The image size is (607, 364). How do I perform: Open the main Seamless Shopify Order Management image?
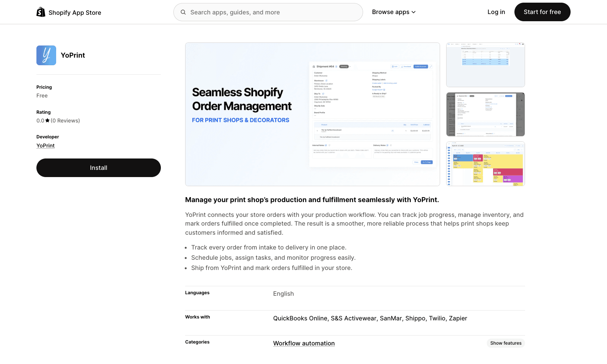tap(313, 114)
